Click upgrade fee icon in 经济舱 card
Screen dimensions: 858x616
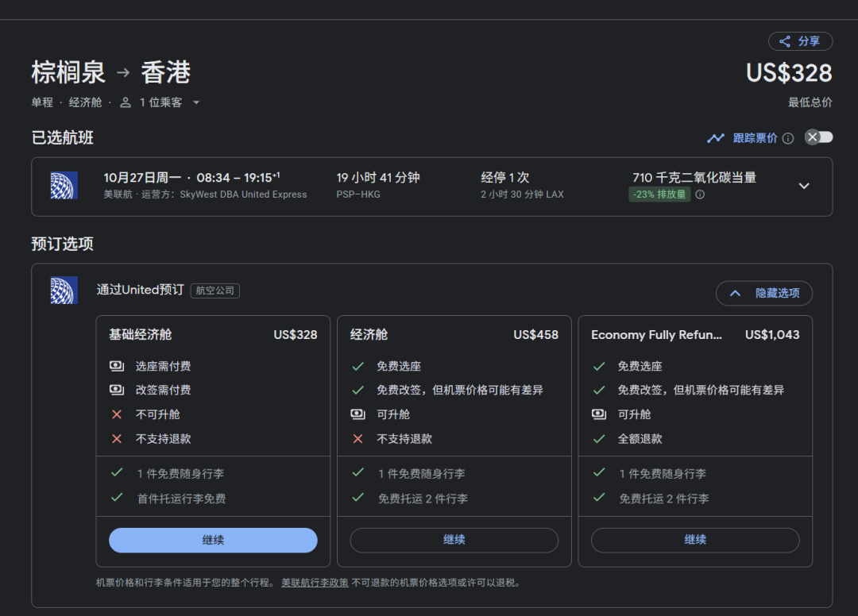(x=357, y=414)
